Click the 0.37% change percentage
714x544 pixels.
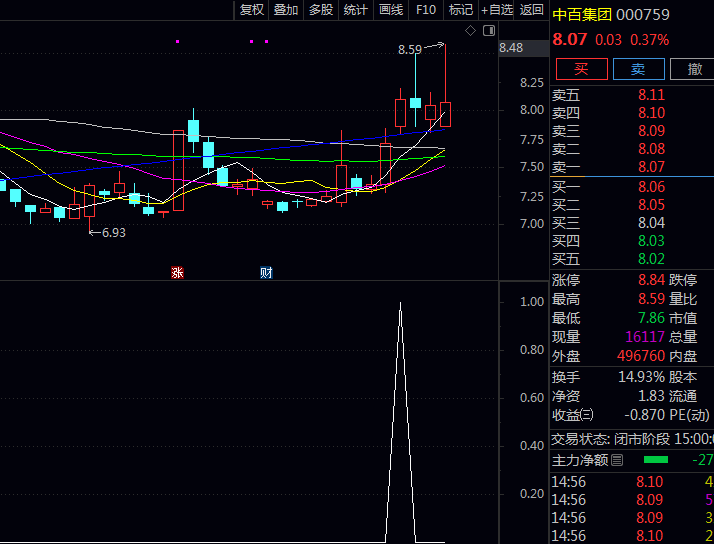coord(649,40)
